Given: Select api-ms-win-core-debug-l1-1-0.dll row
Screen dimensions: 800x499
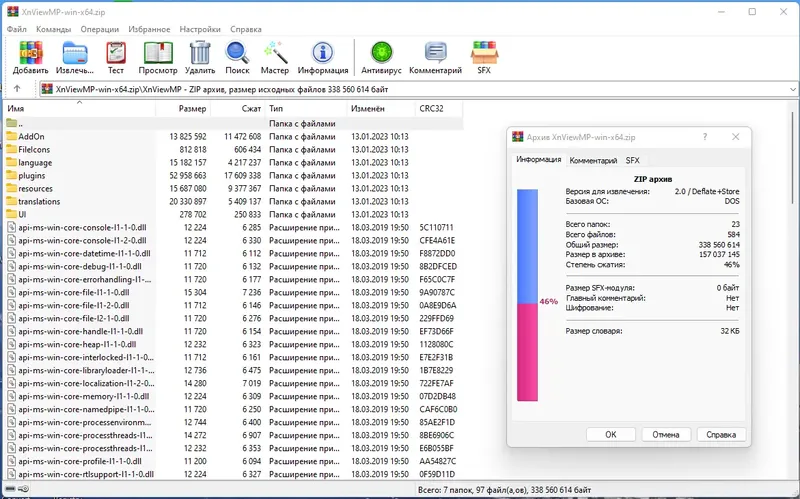Looking at the screenshot, I should 234,266.
